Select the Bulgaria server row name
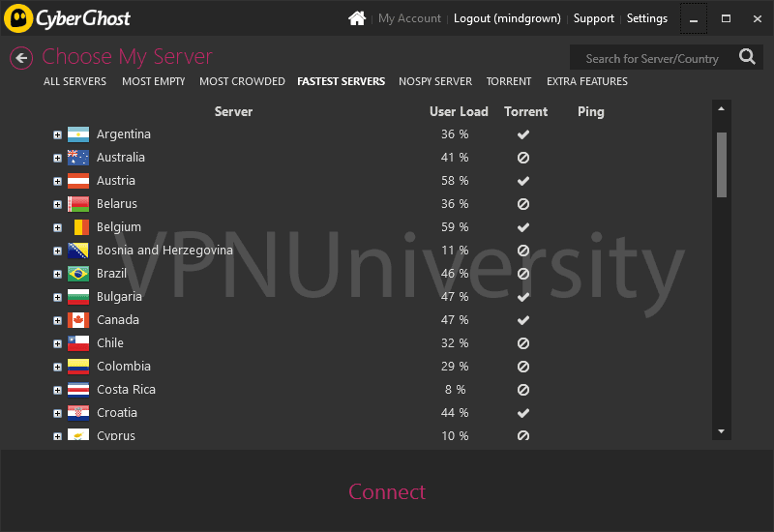The width and height of the screenshot is (774, 532). 119,297
